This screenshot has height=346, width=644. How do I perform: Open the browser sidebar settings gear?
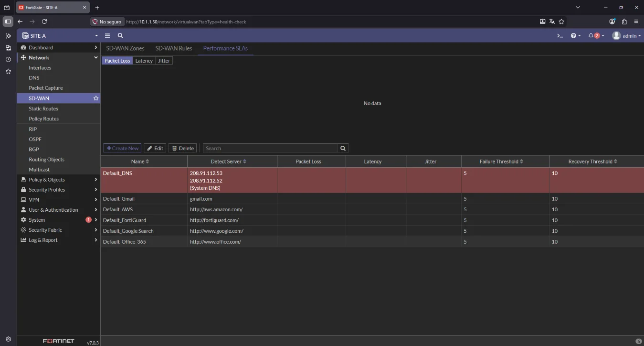pyautogui.click(x=8, y=339)
